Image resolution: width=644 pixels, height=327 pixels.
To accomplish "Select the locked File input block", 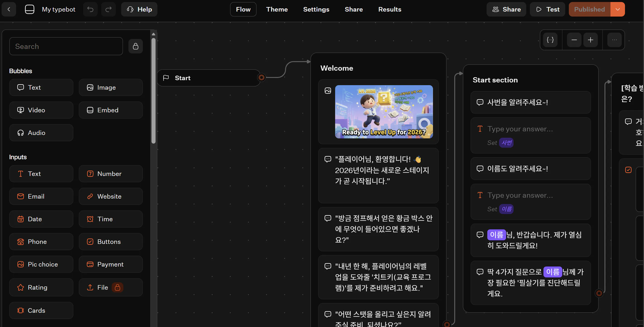I will 111,288.
